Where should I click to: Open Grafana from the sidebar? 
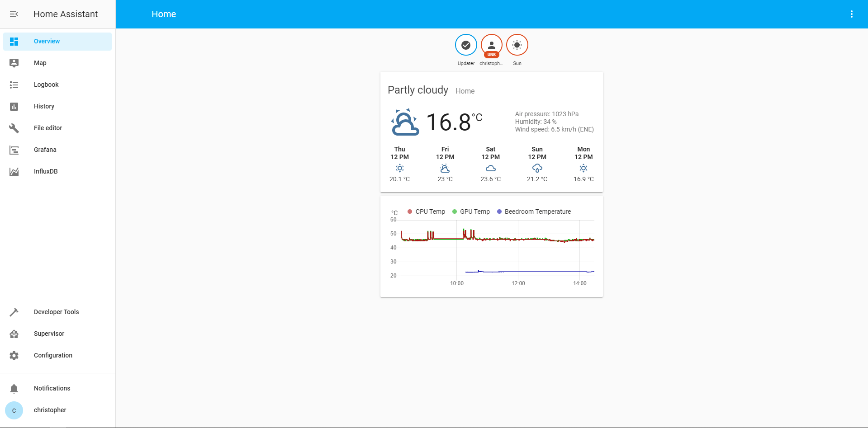pos(45,150)
